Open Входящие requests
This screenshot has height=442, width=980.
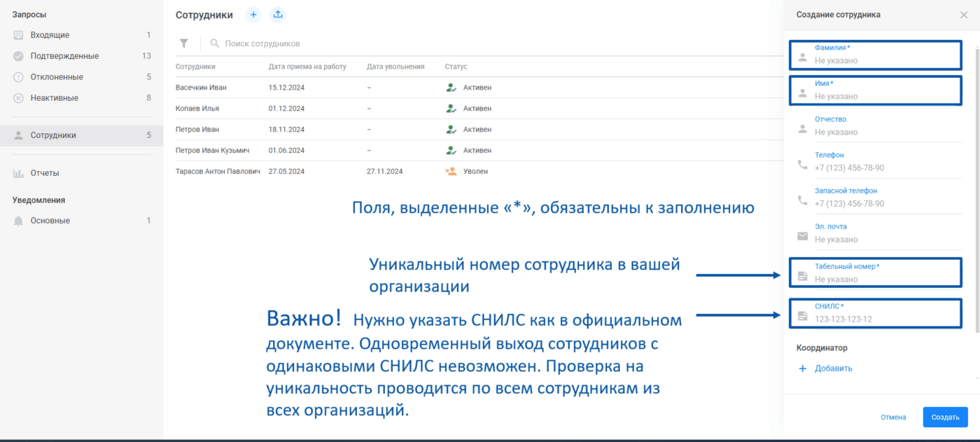click(x=50, y=35)
